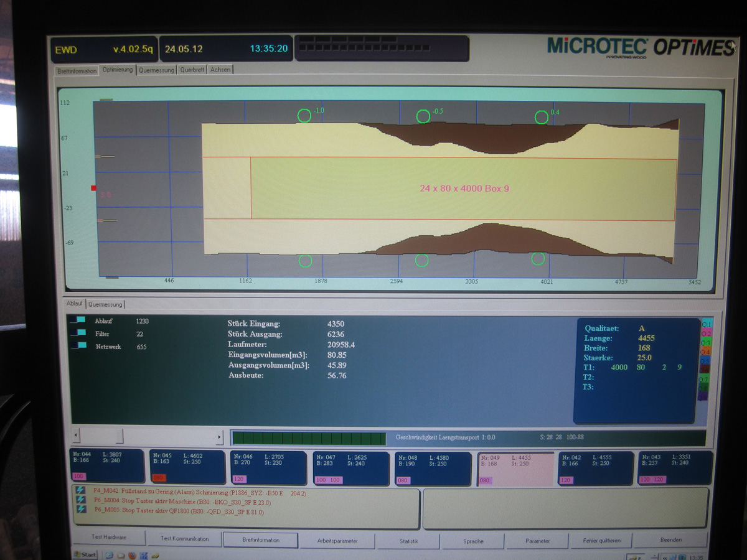The height and width of the screenshot is (560, 747).
Task: Toggle the Filter indicator switch
Action: tap(77, 334)
